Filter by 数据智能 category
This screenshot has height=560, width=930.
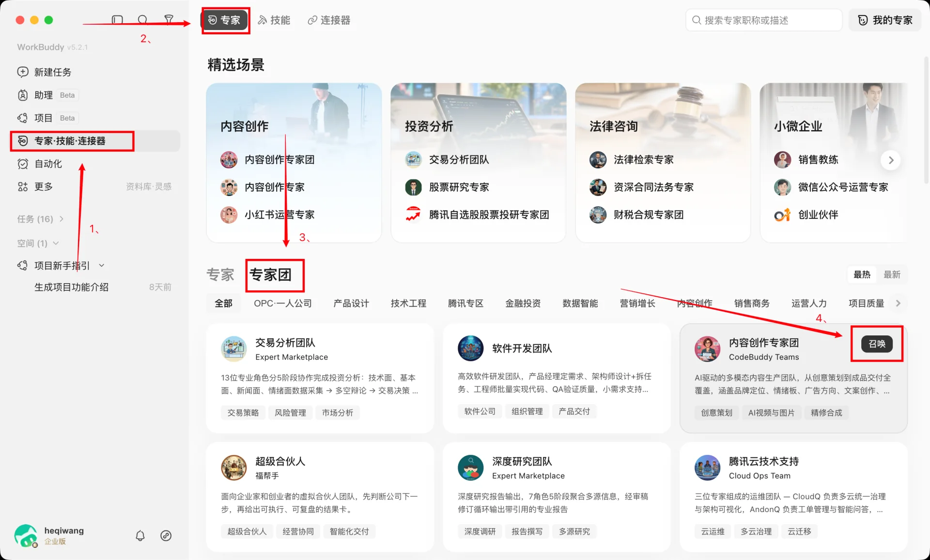[580, 303]
